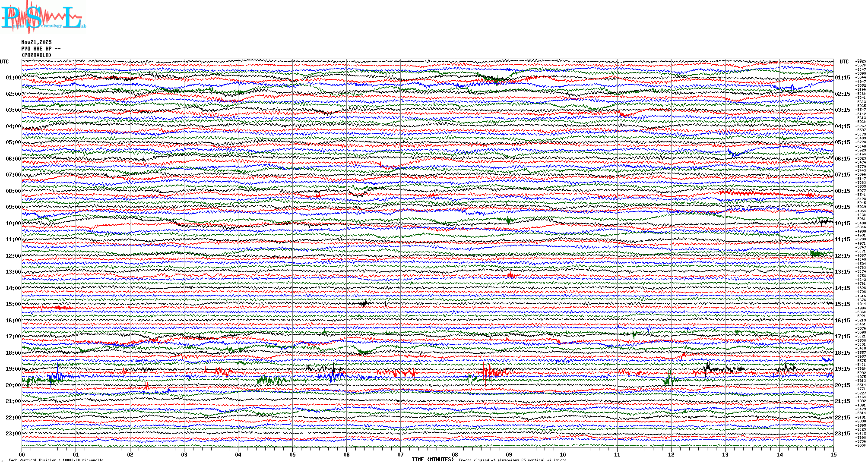Select the 12:00 hour label on left
The image size is (868, 466).
(13, 256)
